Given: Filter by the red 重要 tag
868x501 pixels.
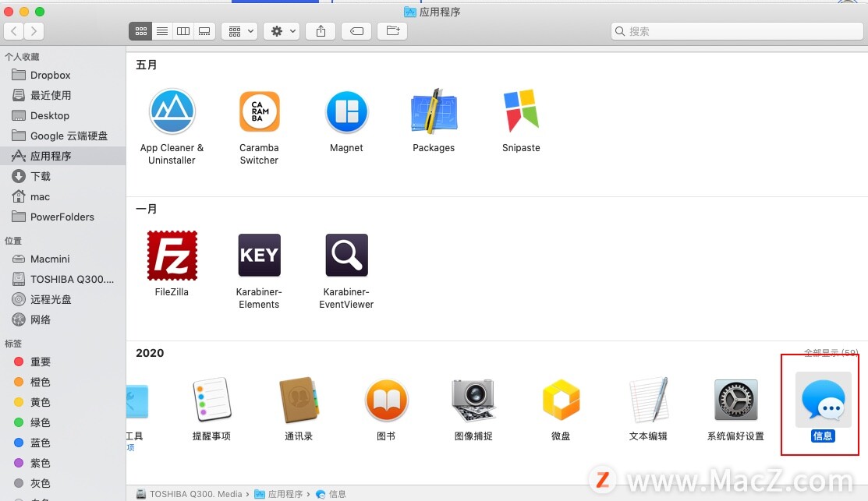Looking at the screenshot, I should tap(63, 362).
